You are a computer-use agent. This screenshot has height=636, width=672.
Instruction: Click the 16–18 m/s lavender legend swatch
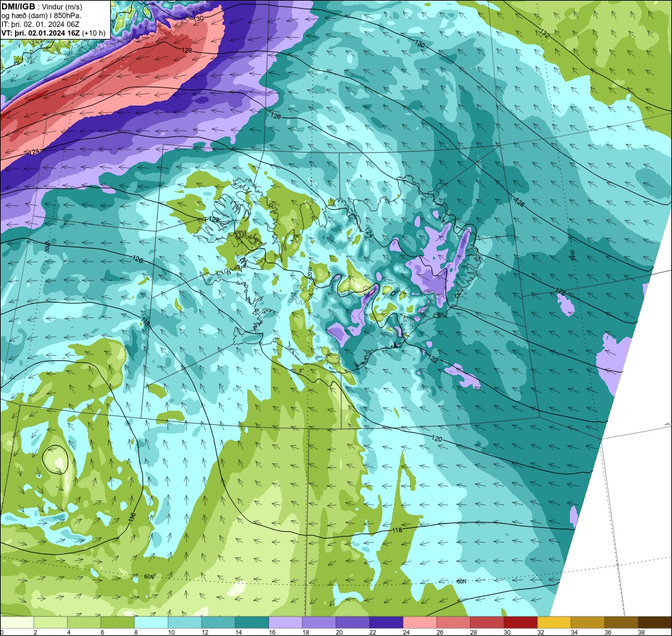coord(286,623)
